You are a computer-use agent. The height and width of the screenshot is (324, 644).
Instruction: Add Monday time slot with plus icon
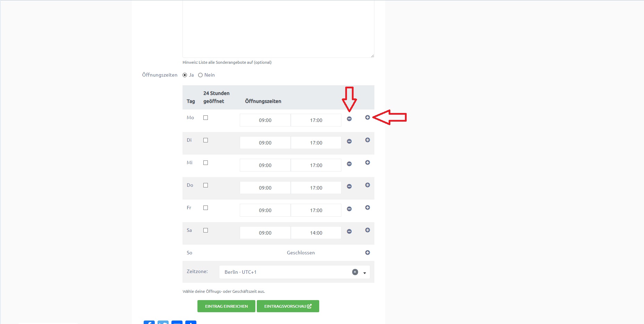367,117
